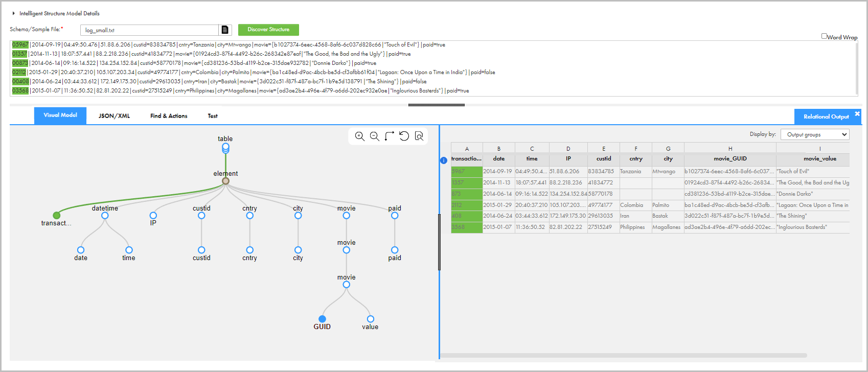Select the value leaf node
The height and width of the screenshot is (372, 868).
point(370,319)
